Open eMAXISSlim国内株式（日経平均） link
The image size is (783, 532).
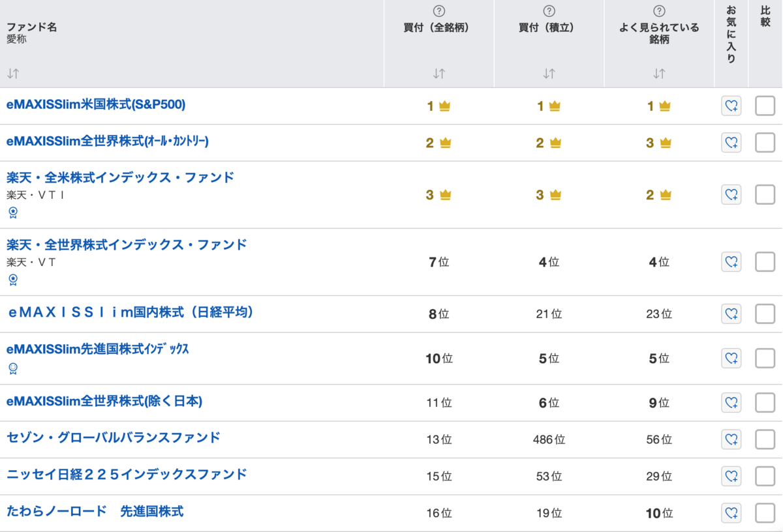[x=130, y=312]
